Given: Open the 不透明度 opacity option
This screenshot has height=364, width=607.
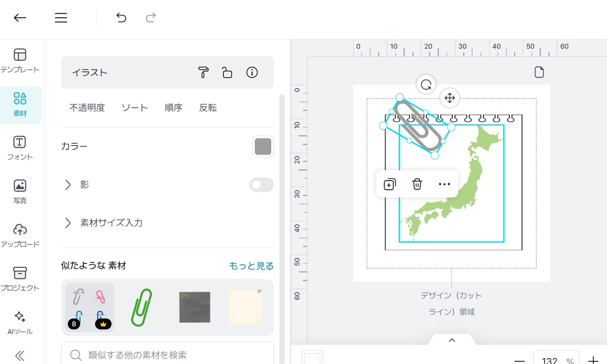Looking at the screenshot, I should (87, 108).
